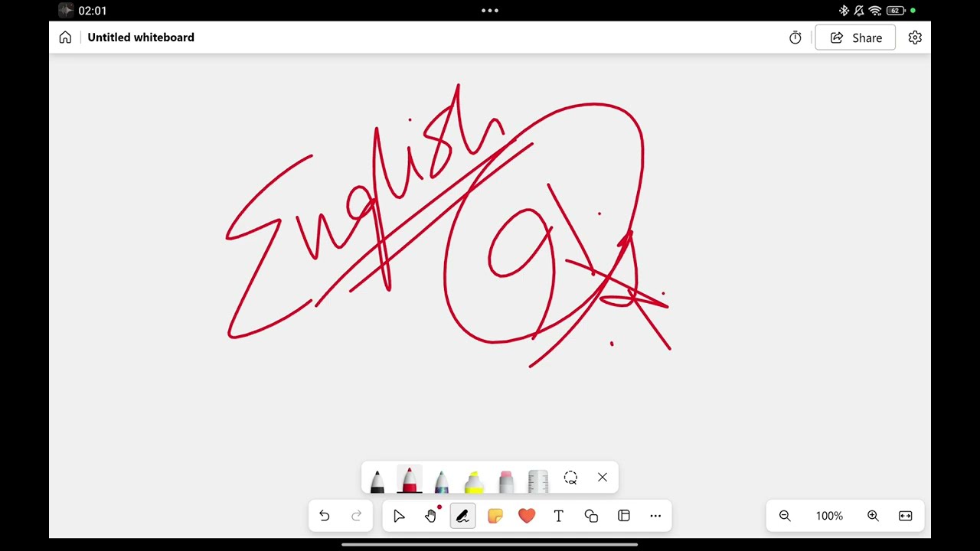The image size is (980, 551).
Task: Click the 100% zoom level
Action: [829, 516]
